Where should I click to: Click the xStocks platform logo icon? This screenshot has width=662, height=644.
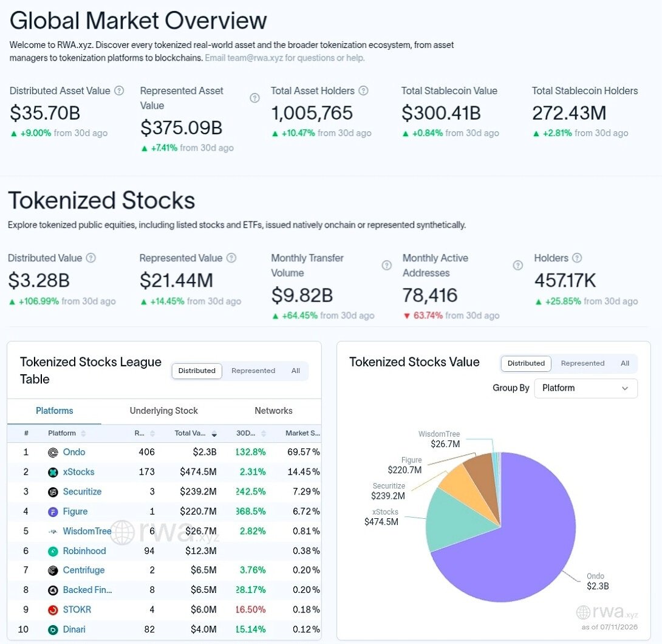53,472
